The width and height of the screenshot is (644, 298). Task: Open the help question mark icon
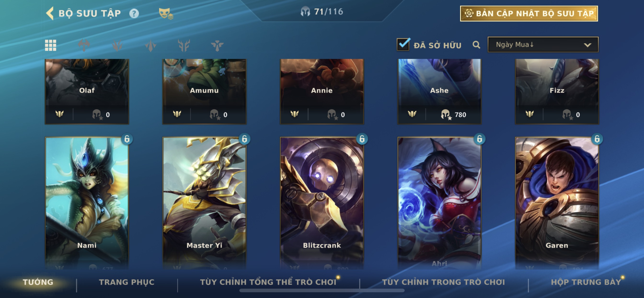point(134,13)
